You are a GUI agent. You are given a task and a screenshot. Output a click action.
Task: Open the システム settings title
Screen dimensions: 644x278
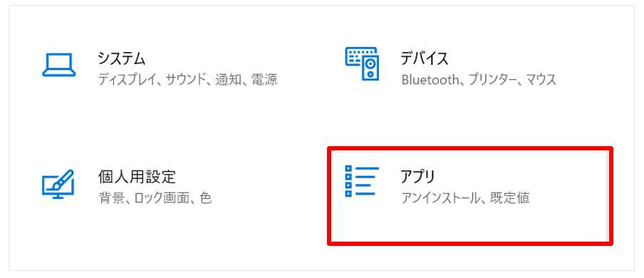pos(122,58)
